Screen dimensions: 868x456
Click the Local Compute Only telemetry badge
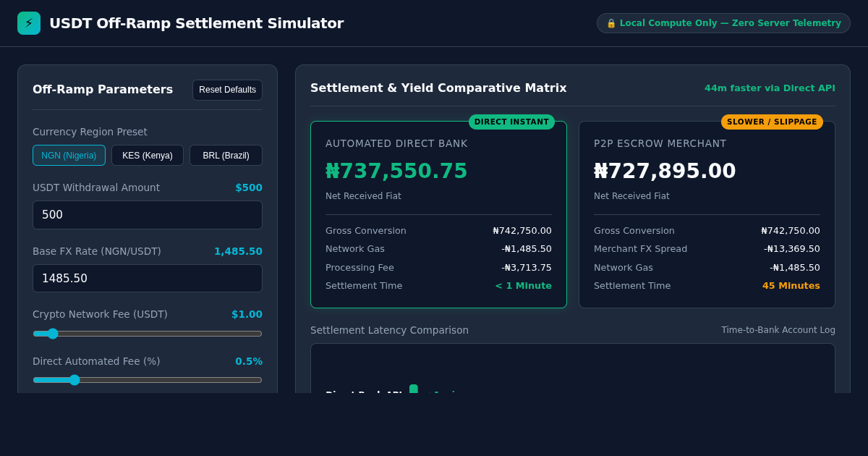(x=723, y=23)
